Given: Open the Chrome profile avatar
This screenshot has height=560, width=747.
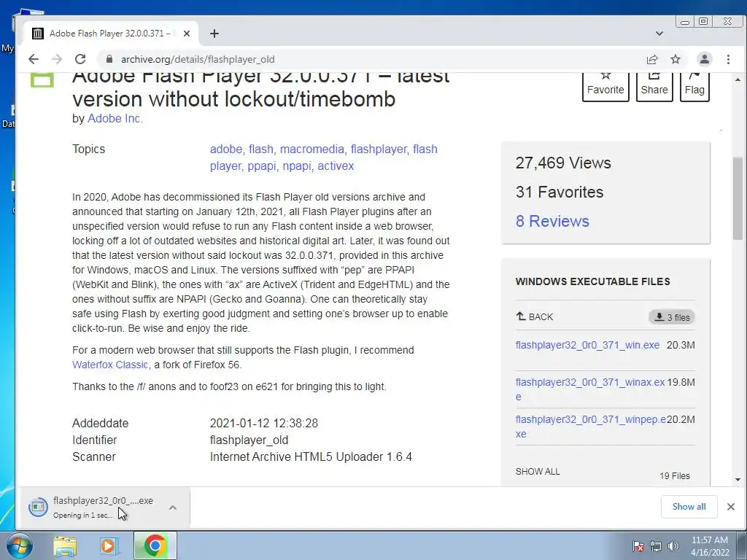Looking at the screenshot, I should [704, 59].
